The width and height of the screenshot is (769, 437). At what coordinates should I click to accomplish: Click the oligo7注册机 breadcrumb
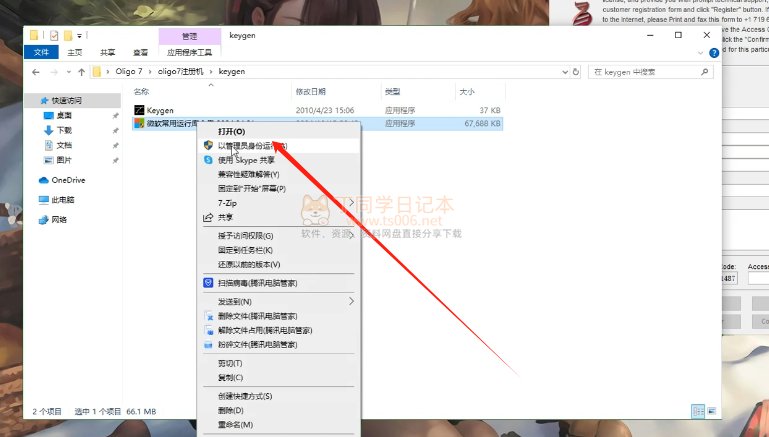180,72
